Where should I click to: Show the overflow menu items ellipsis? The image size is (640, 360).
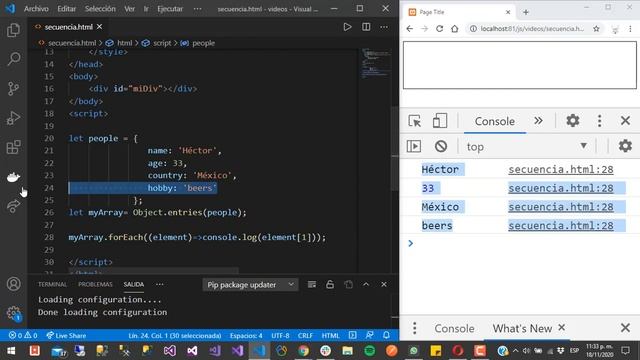198,9
